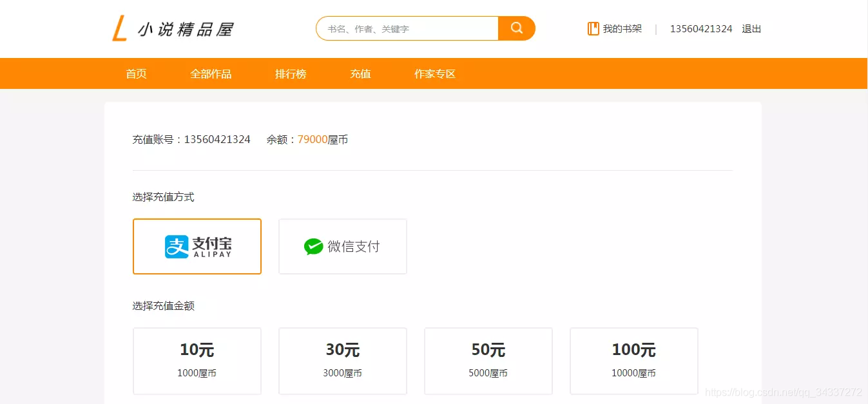Open the 作家专区 author zone tab

click(435, 74)
